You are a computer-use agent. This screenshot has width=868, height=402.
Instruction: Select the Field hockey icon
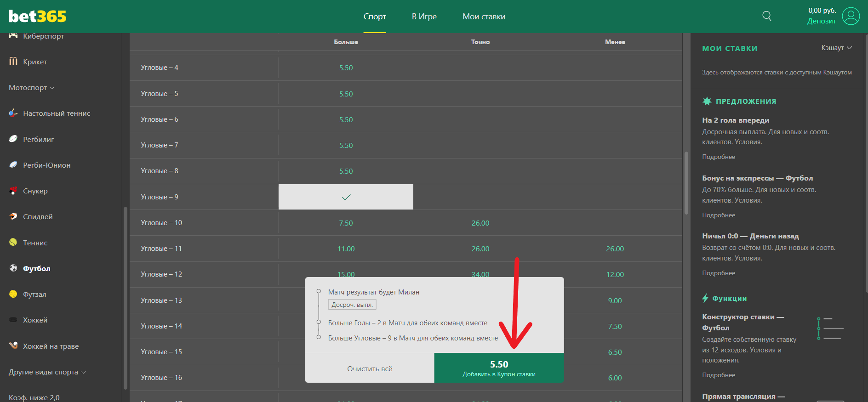point(13,346)
